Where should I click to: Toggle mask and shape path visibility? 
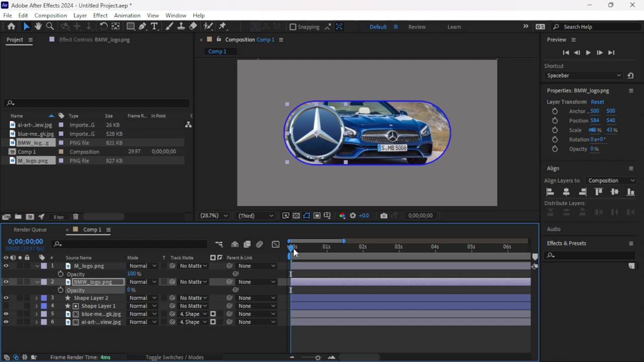pyautogui.click(x=306, y=216)
